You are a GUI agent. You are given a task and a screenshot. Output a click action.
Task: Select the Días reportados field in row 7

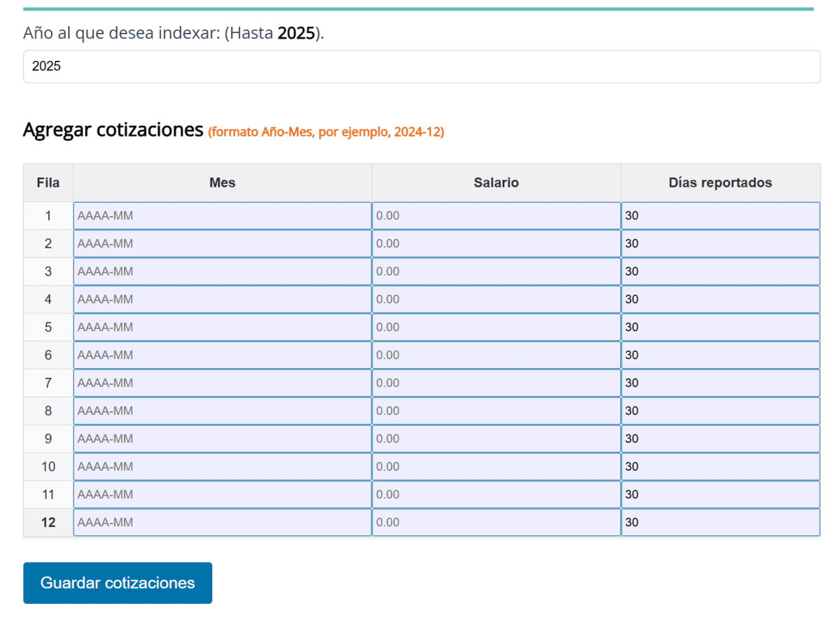tap(720, 383)
